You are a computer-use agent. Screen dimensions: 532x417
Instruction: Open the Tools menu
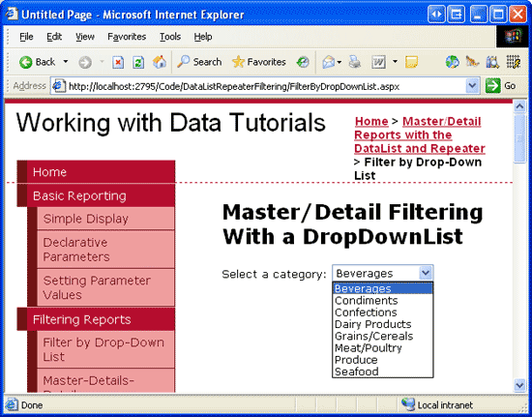170,37
